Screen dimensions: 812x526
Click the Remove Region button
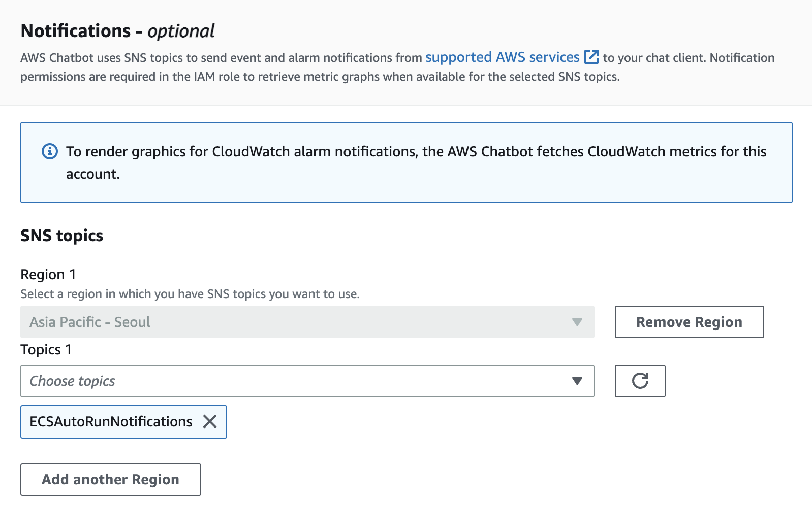[x=689, y=322]
